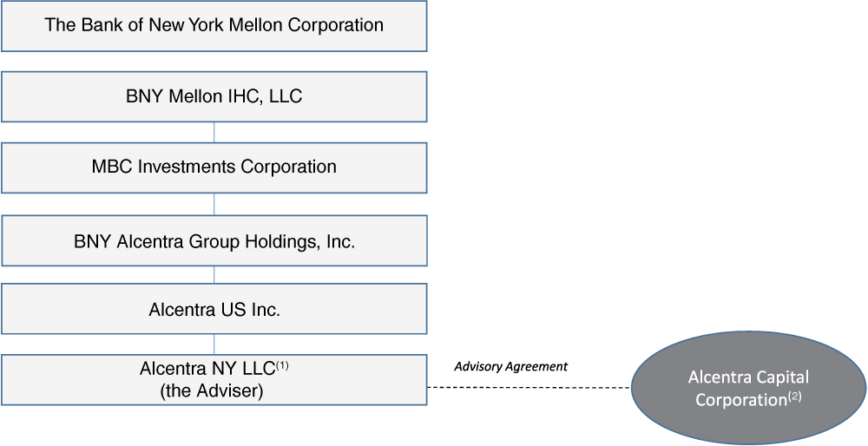Select the Alcentra US Inc. box

[x=214, y=309]
